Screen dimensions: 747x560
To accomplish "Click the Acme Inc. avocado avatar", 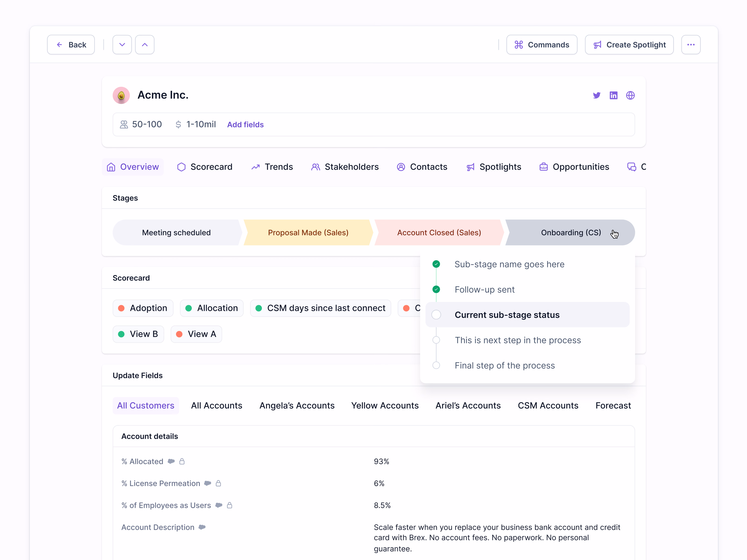I will tap(121, 95).
